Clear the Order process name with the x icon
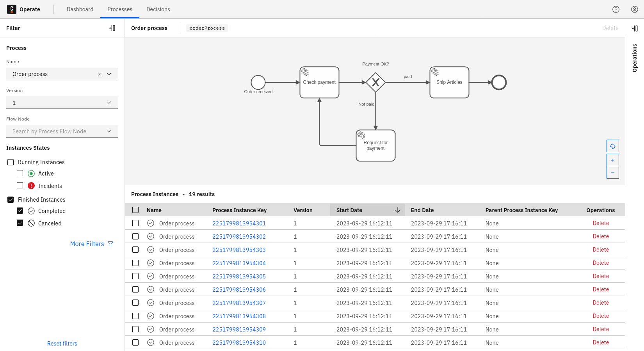The height and width of the screenshot is (351, 644). tap(100, 74)
